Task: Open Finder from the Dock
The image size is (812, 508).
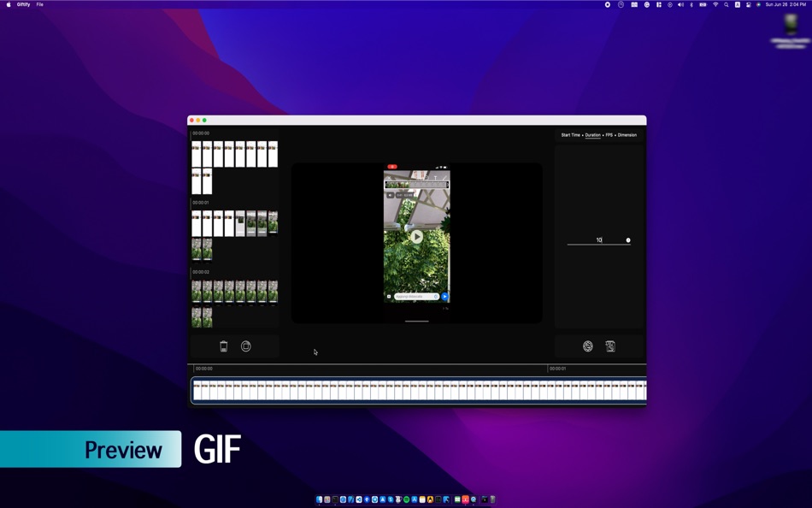Action: (x=319, y=499)
